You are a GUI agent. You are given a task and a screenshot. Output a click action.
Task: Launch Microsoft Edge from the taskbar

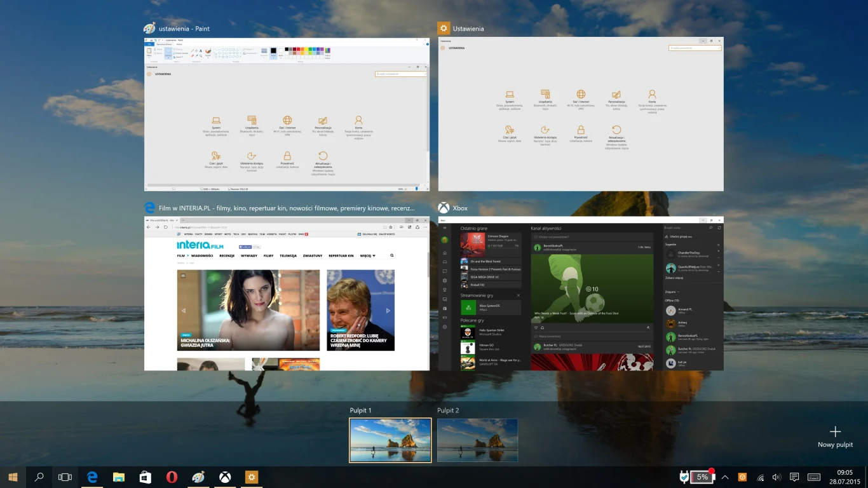coord(92,477)
